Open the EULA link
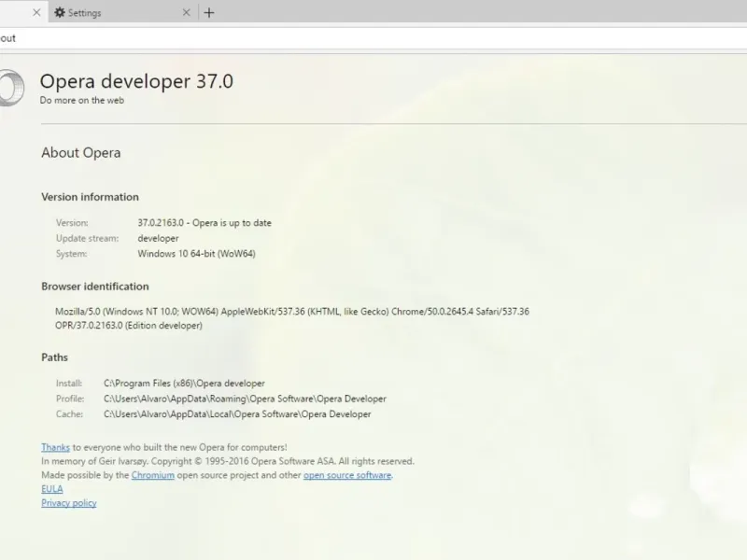Image resolution: width=747 pixels, height=560 pixels. pos(52,489)
